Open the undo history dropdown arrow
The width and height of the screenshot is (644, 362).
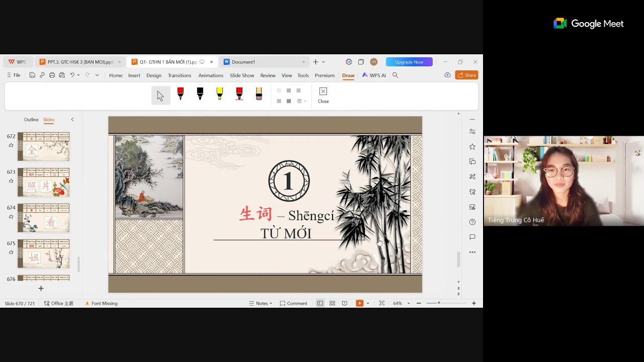[78, 75]
